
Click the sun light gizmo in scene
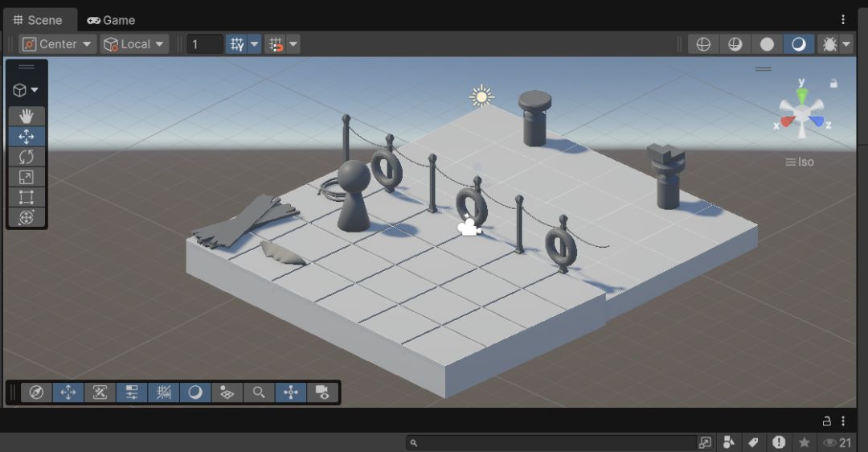tap(481, 97)
